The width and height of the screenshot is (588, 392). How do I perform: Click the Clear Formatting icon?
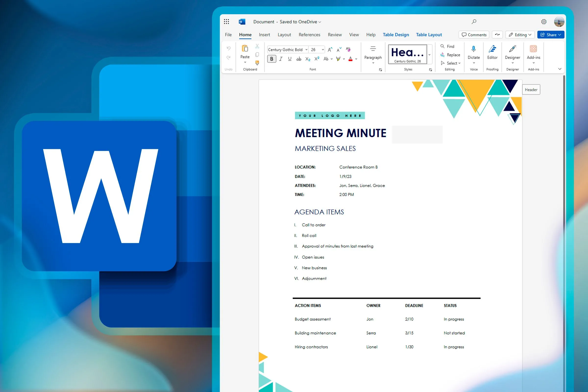point(348,49)
